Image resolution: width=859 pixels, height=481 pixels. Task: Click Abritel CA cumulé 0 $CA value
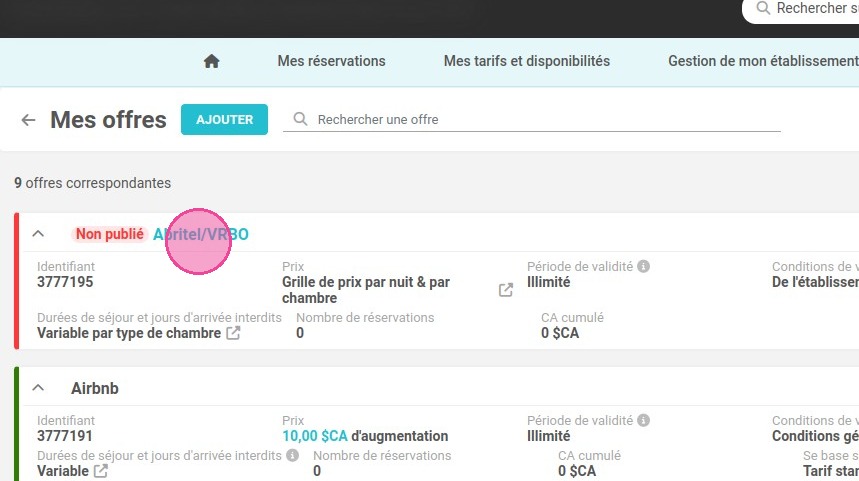pyautogui.click(x=560, y=333)
